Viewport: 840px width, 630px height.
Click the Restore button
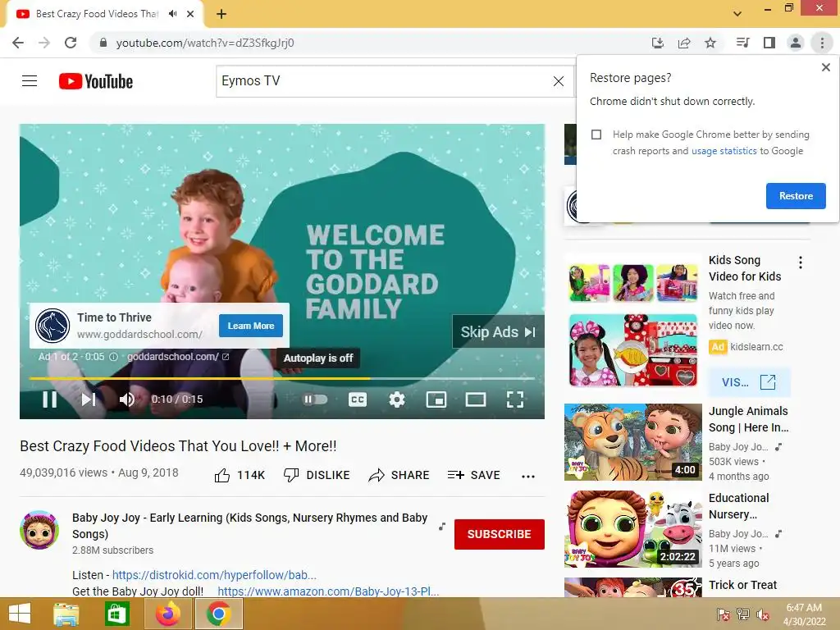tap(796, 196)
